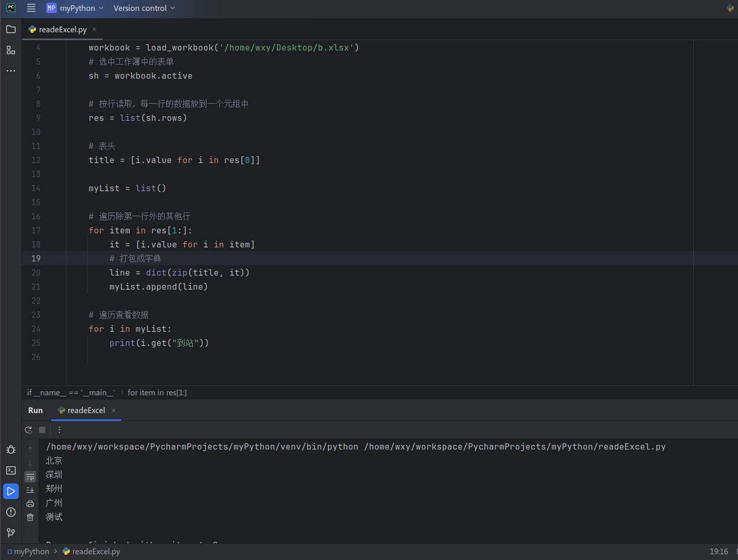Open the Project tool window folder icon
The height and width of the screenshot is (560, 738).
pos(10,29)
